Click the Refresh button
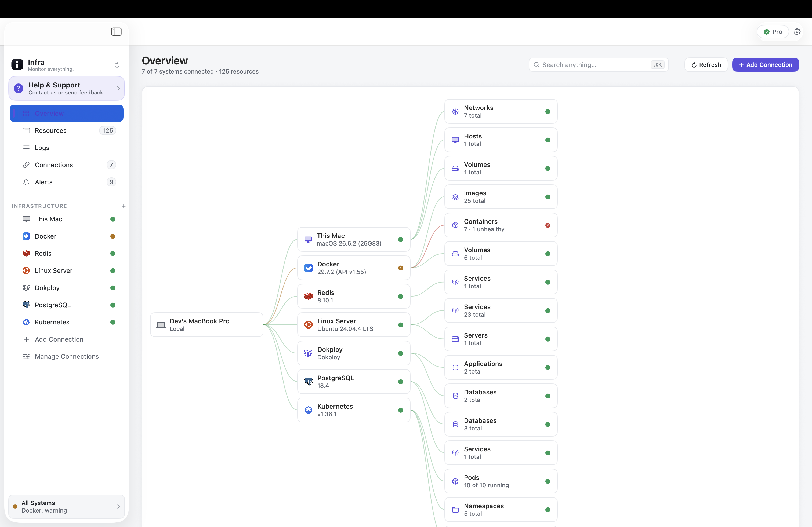This screenshot has height=527, width=812. pyautogui.click(x=706, y=65)
